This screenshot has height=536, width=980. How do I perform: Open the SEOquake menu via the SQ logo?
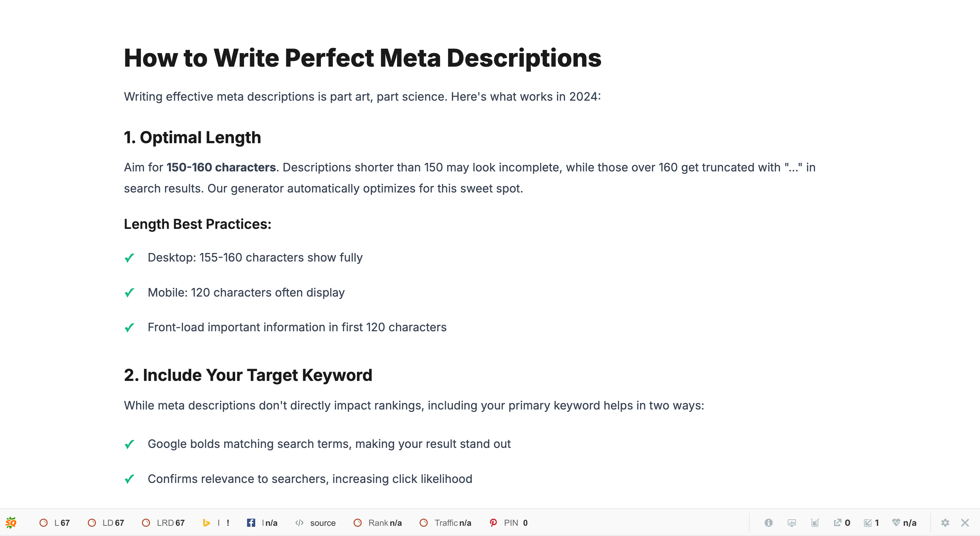tap(11, 523)
